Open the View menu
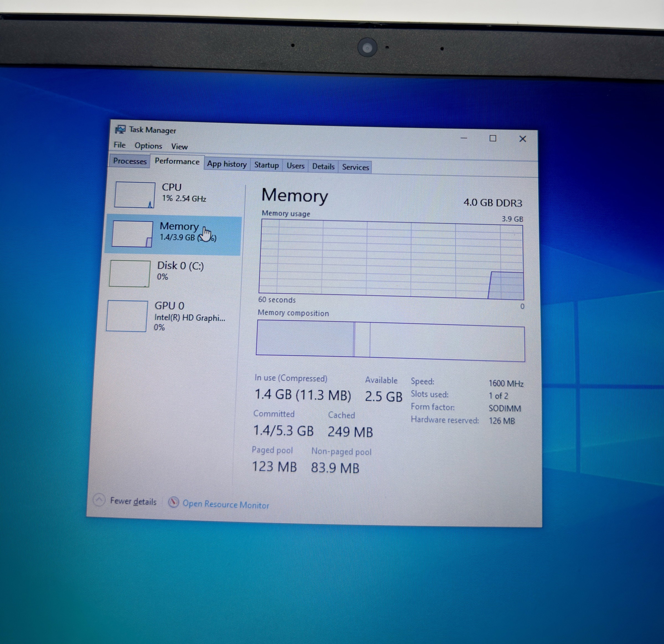The height and width of the screenshot is (644, 664). 179,147
